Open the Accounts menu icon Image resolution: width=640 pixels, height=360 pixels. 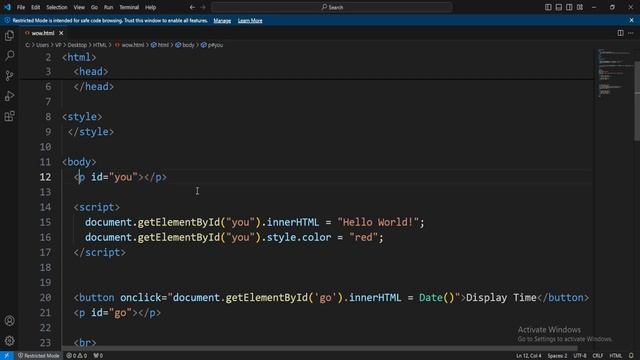click(9, 321)
